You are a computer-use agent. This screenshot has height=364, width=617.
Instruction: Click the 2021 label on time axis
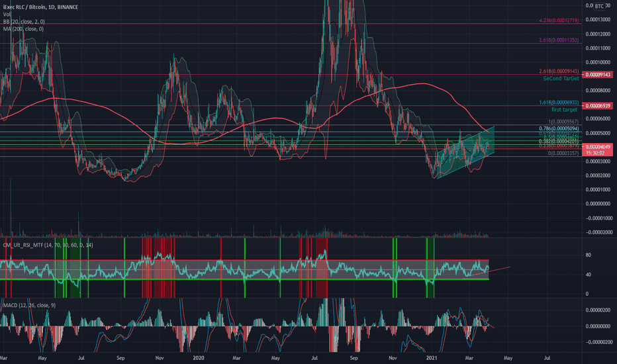tap(431, 358)
